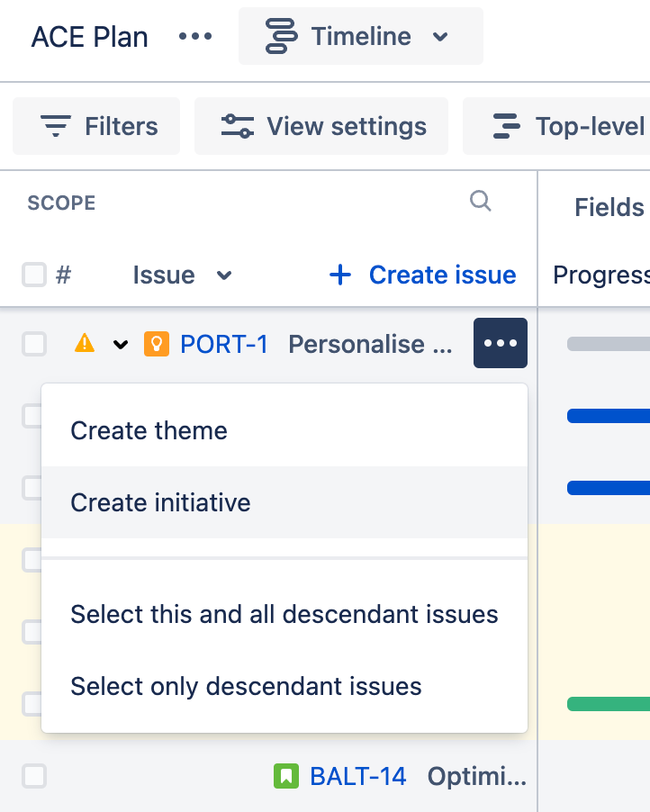
Task: Tick the PORT-1 row checkbox
Action: tap(34, 344)
